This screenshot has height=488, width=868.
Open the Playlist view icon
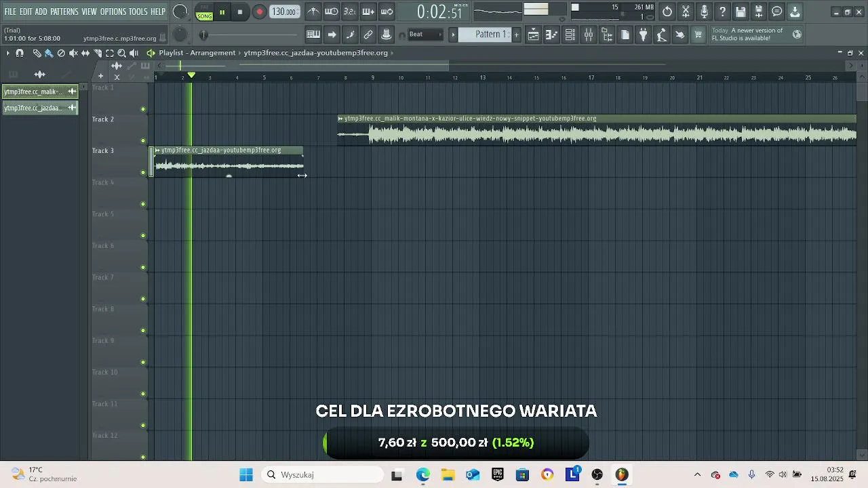pos(534,35)
